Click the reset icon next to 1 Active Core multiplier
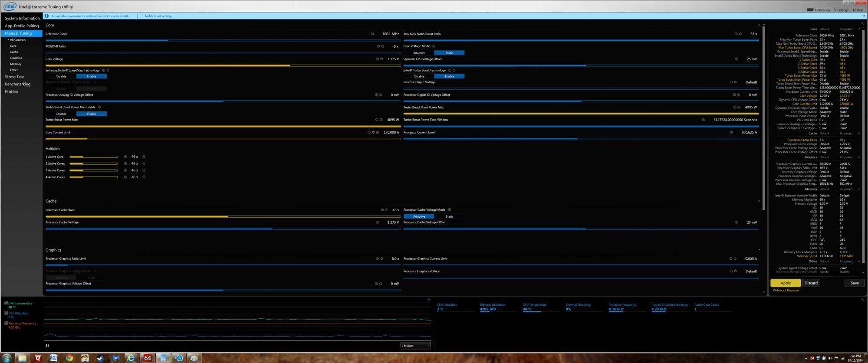Image resolution: width=868 pixels, height=363 pixels. 144,157
